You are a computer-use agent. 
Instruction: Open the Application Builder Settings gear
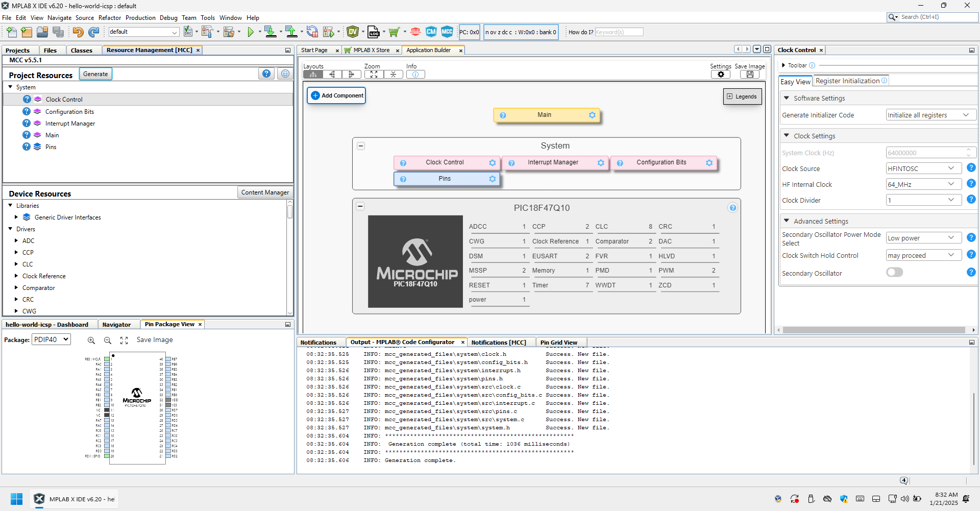721,75
